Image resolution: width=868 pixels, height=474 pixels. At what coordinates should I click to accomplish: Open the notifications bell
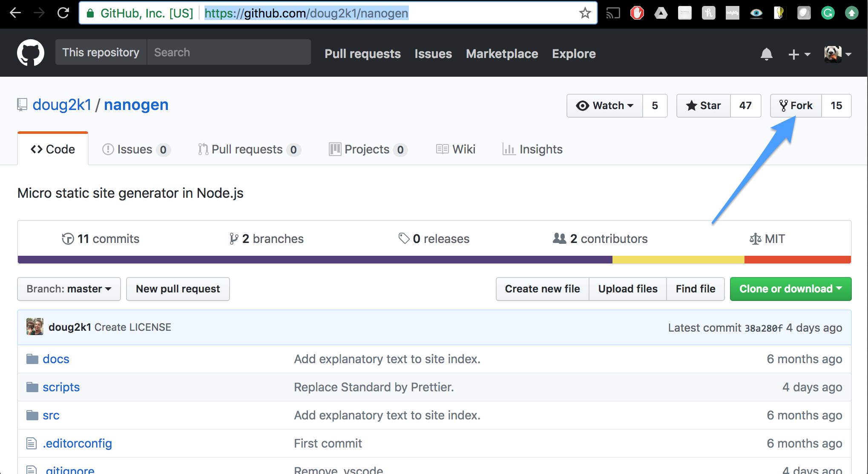(x=766, y=54)
